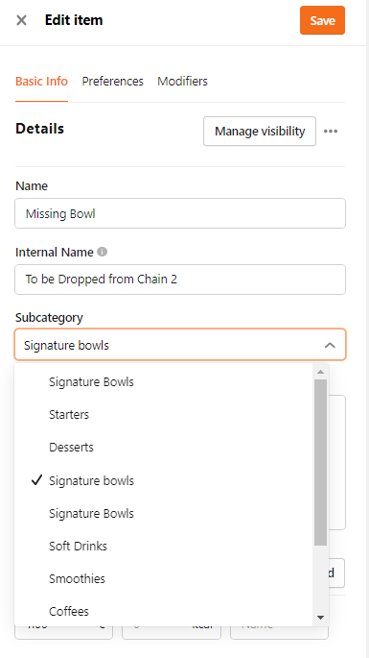369x658 pixels.
Task: Open the Modifiers tab
Action: (182, 81)
